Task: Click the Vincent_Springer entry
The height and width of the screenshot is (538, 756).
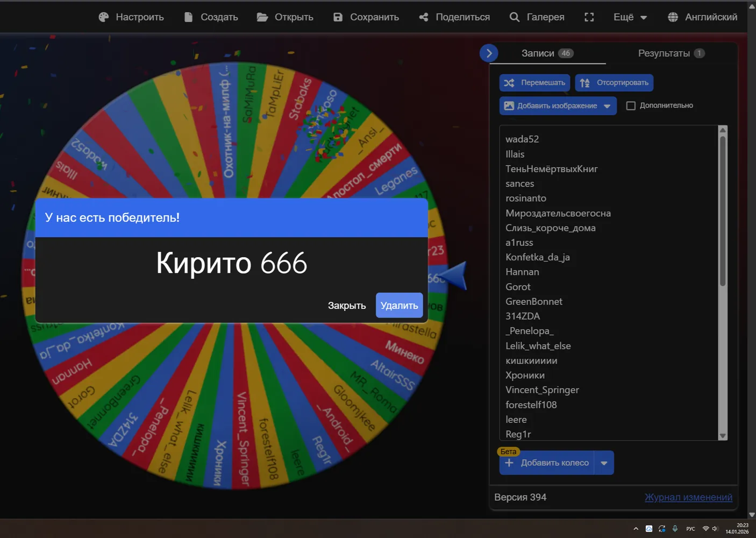Action: pos(542,390)
